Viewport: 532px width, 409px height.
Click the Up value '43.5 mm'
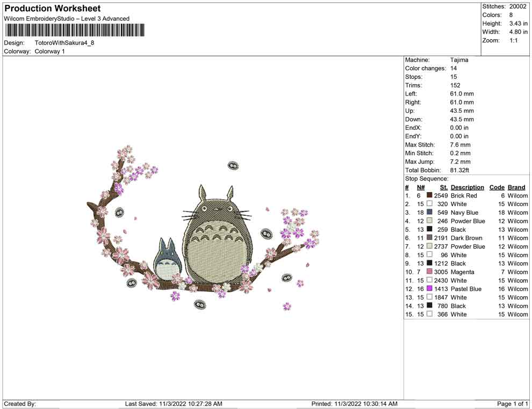(x=462, y=111)
